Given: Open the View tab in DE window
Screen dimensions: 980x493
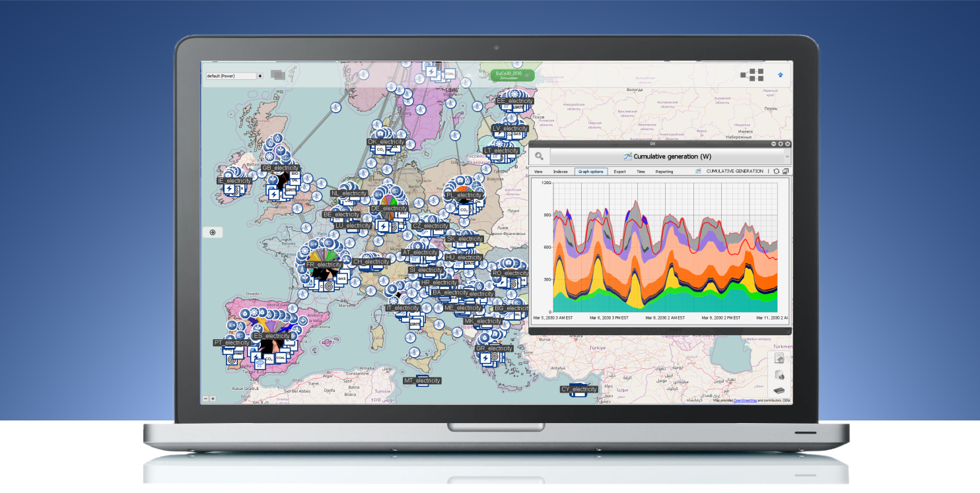Looking at the screenshot, I should 538,172.
